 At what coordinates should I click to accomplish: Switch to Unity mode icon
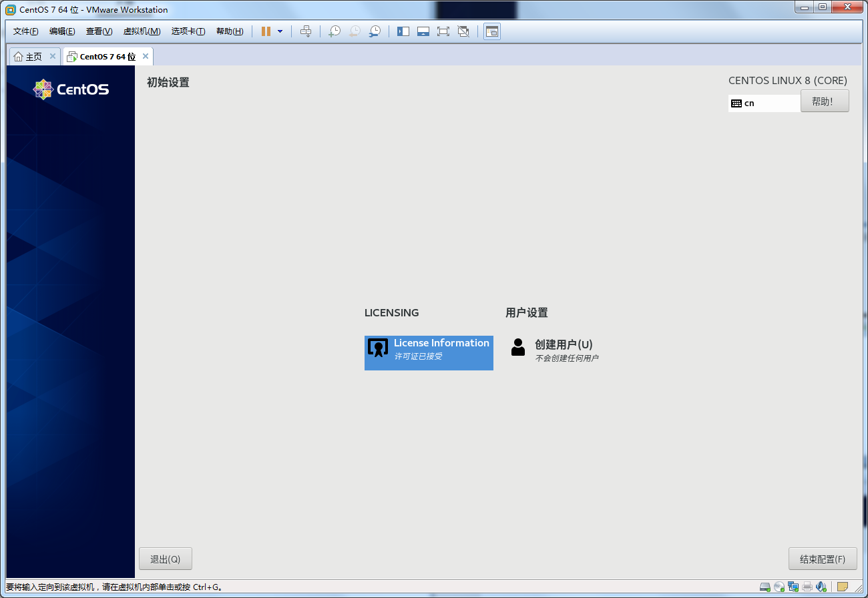coord(463,31)
